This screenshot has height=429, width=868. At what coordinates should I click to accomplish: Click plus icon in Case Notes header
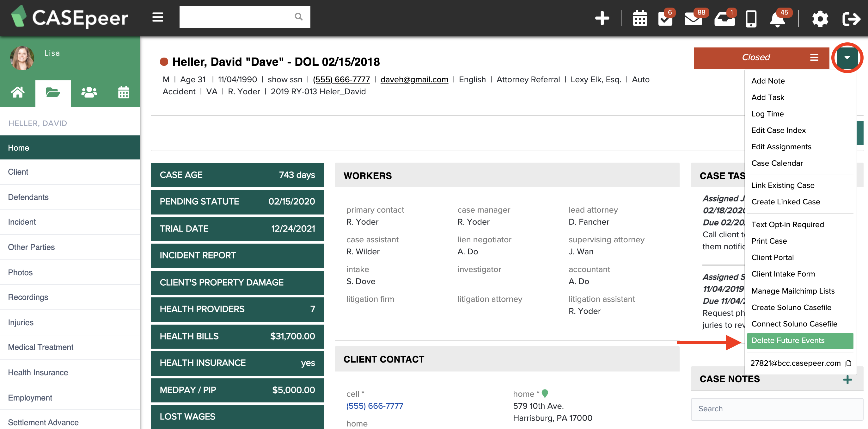(847, 380)
